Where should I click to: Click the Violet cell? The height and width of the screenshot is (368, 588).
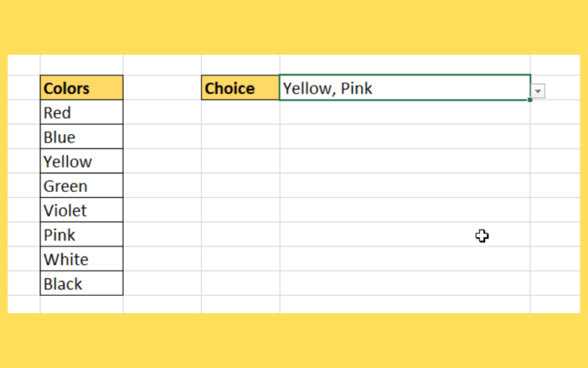tap(82, 210)
